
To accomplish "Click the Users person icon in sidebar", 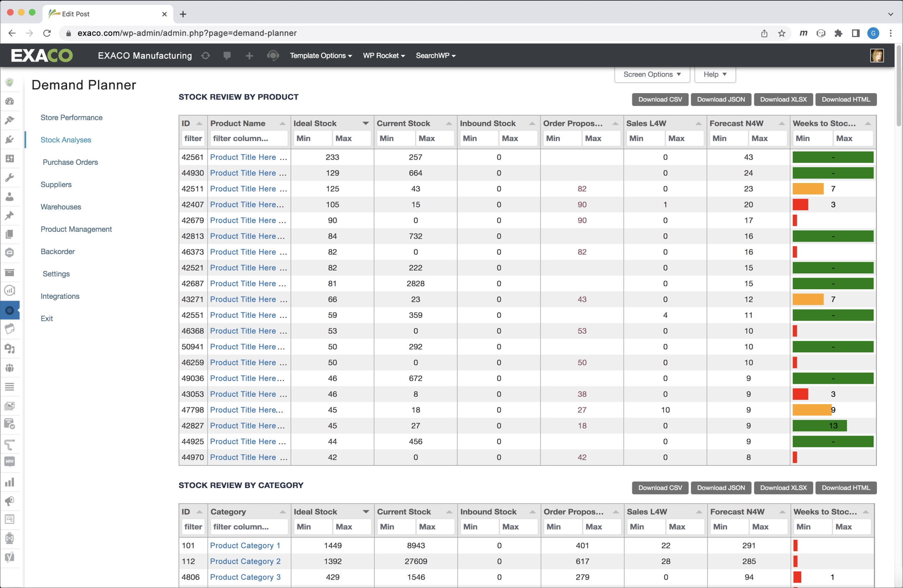I will pos(10,196).
